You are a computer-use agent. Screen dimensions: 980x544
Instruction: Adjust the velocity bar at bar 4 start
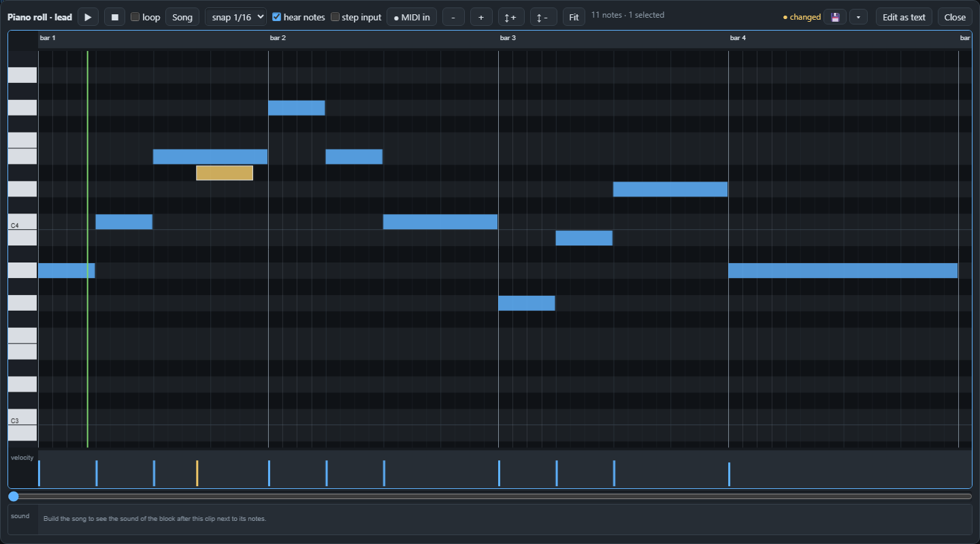click(729, 475)
